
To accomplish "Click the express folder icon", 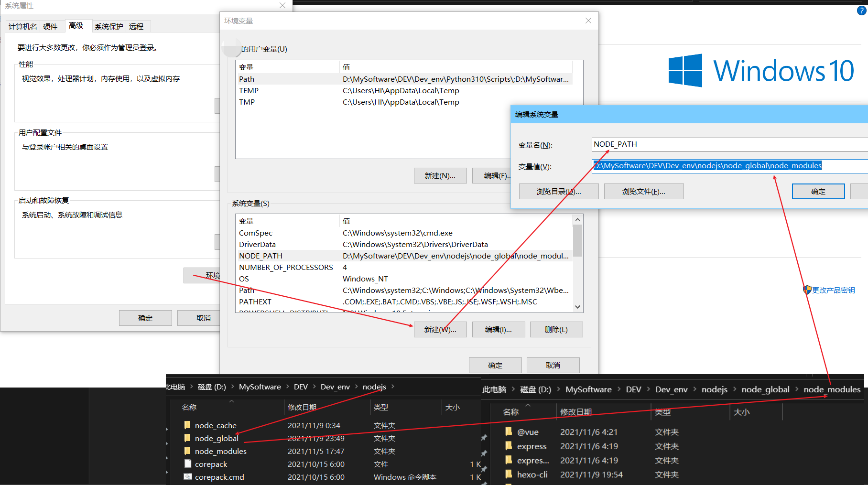I will click(509, 446).
